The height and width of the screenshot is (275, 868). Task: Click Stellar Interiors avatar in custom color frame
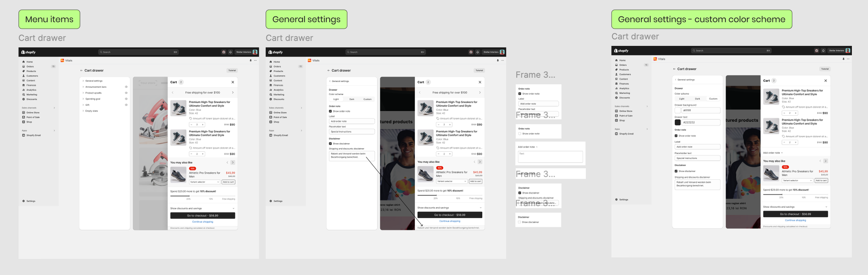(848, 50)
